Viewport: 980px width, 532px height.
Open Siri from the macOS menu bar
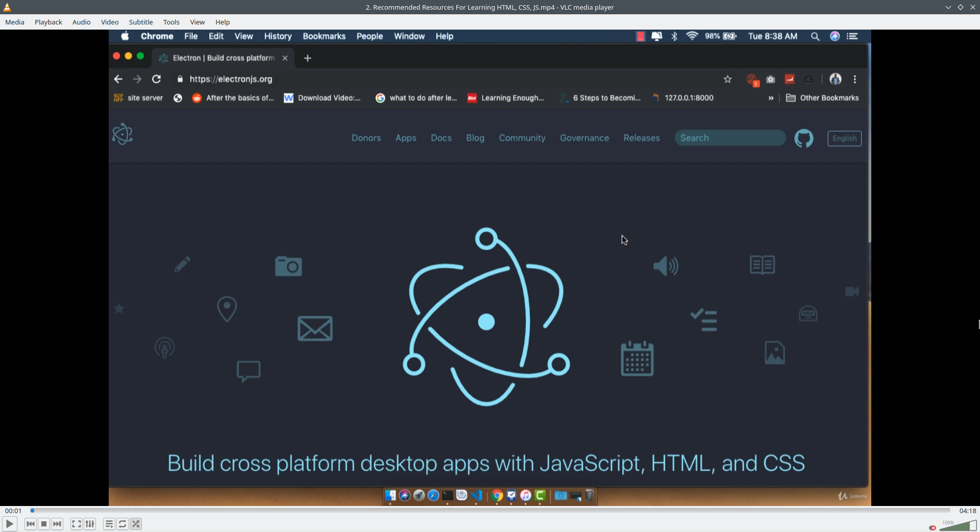coord(835,36)
